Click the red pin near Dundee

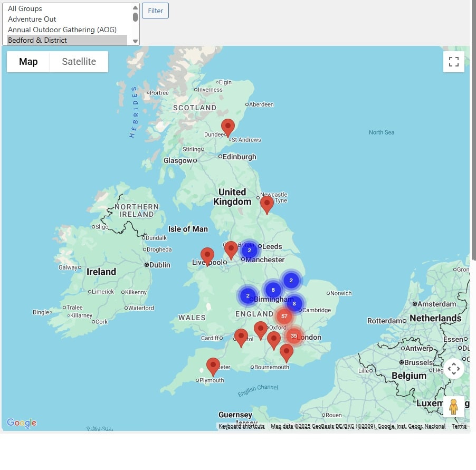[227, 128]
